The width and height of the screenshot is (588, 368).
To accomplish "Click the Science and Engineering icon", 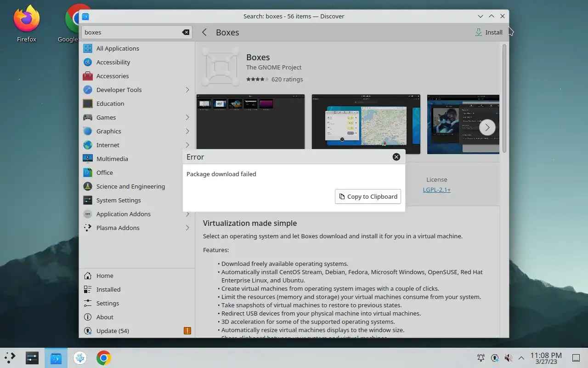I will pos(88,186).
